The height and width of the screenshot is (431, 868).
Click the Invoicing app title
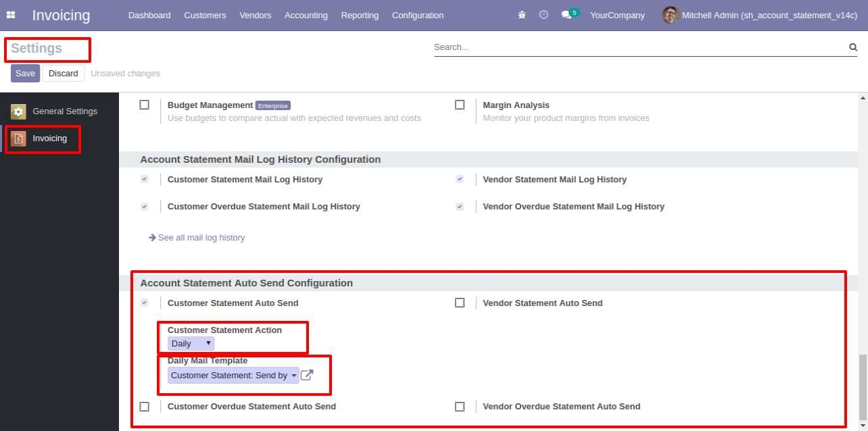pyautogui.click(x=61, y=15)
